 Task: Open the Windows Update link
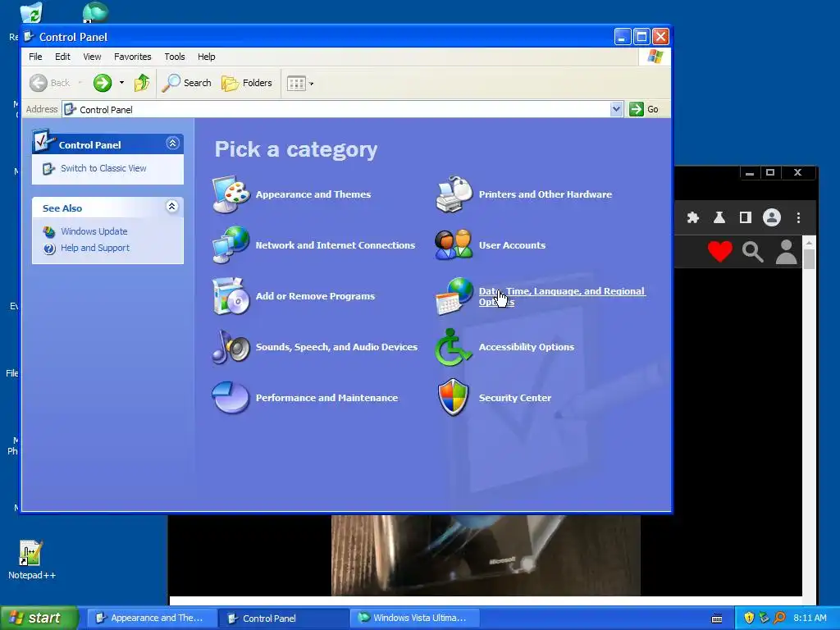[94, 231]
